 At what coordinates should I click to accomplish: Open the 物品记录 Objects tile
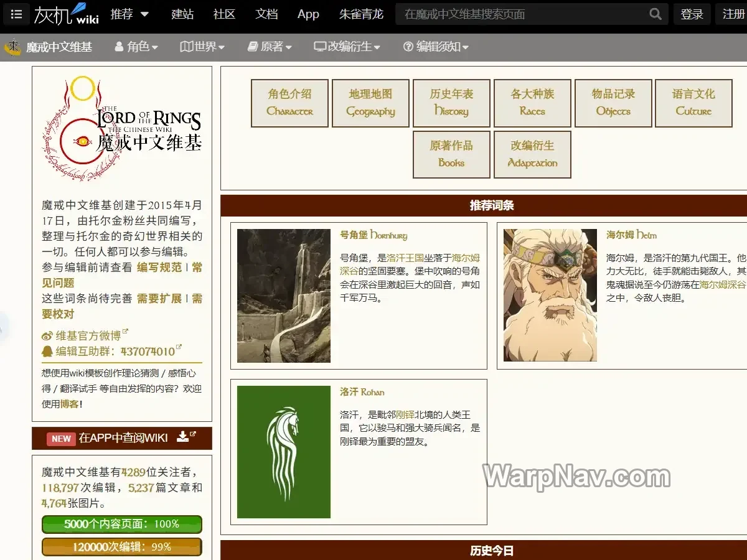[613, 103]
